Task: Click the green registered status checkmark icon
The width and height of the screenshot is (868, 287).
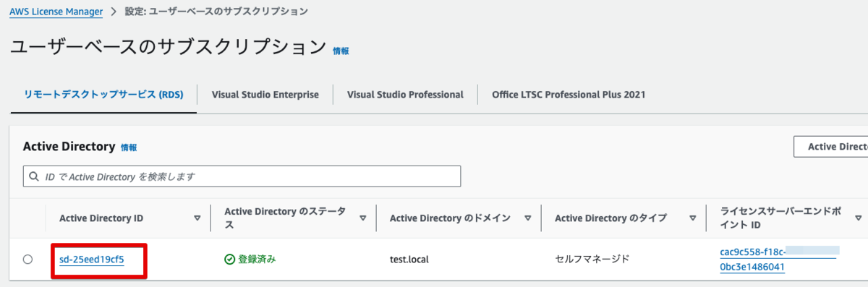Action: click(230, 259)
